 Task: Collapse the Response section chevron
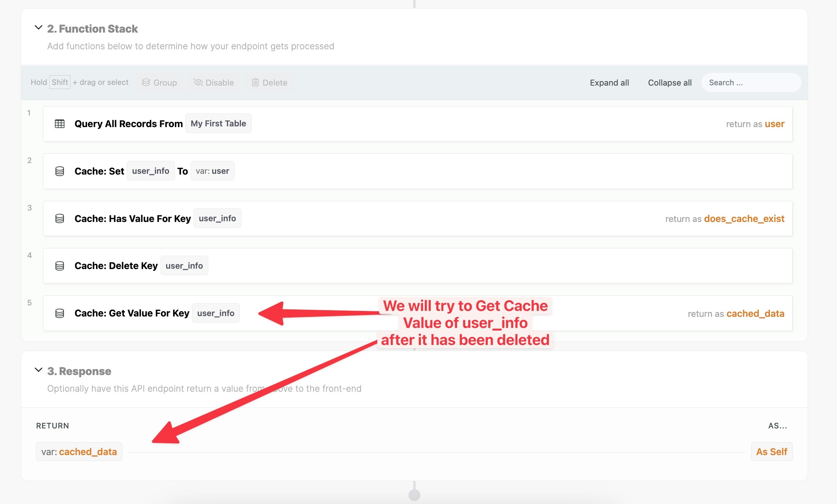tap(39, 370)
